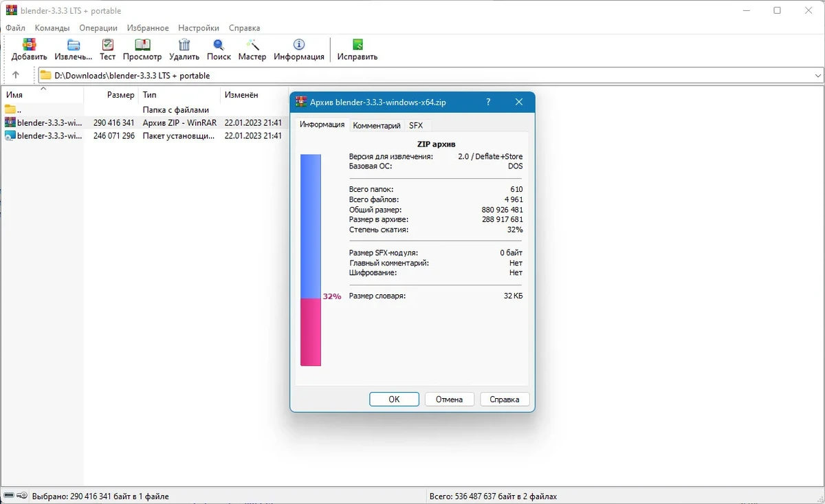This screenshot has width=825, height=504.
Task: Click the 288 917 681 packed size value
Action: coord(502,219)
